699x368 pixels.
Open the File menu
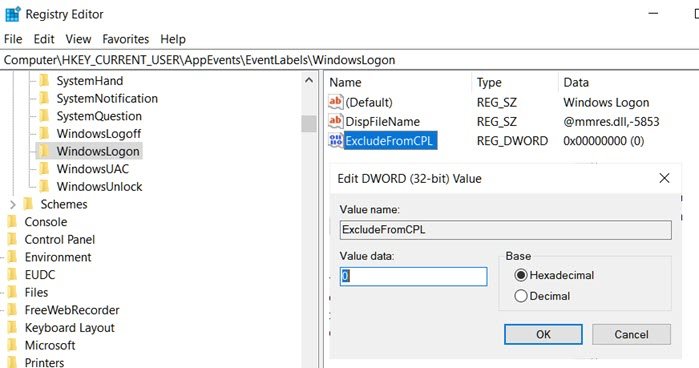tap(13, 39)
